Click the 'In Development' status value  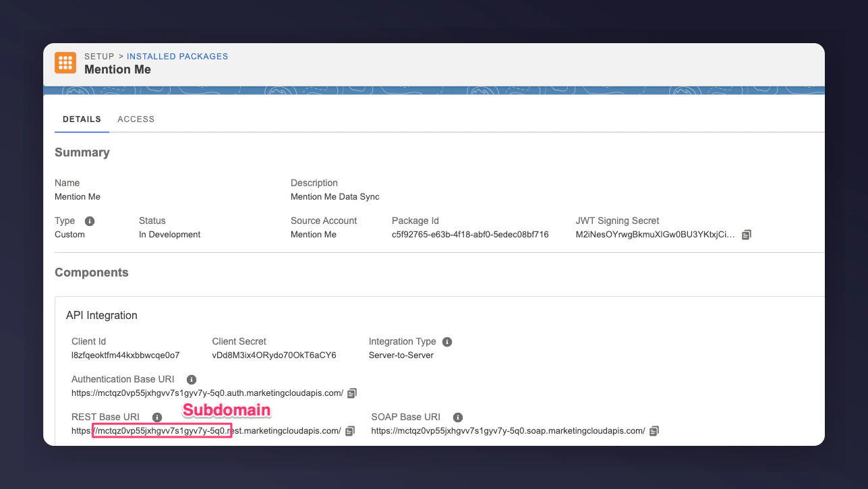point(170,235)
